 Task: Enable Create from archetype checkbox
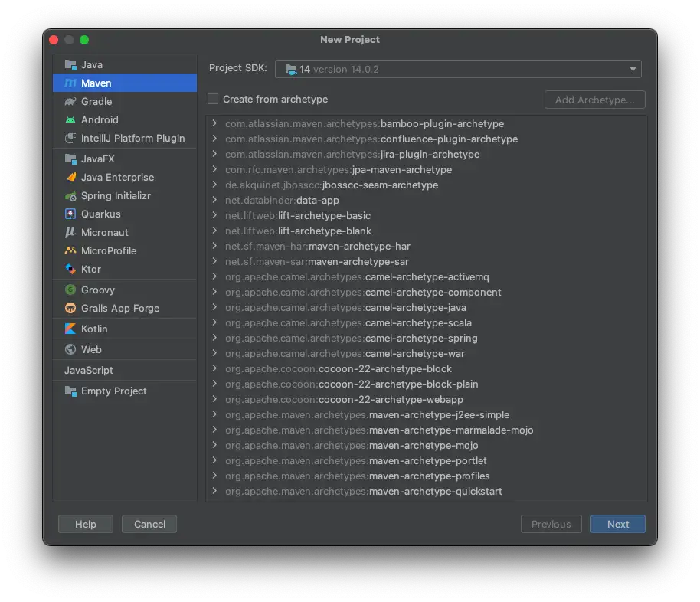click(x=213, y=99)
